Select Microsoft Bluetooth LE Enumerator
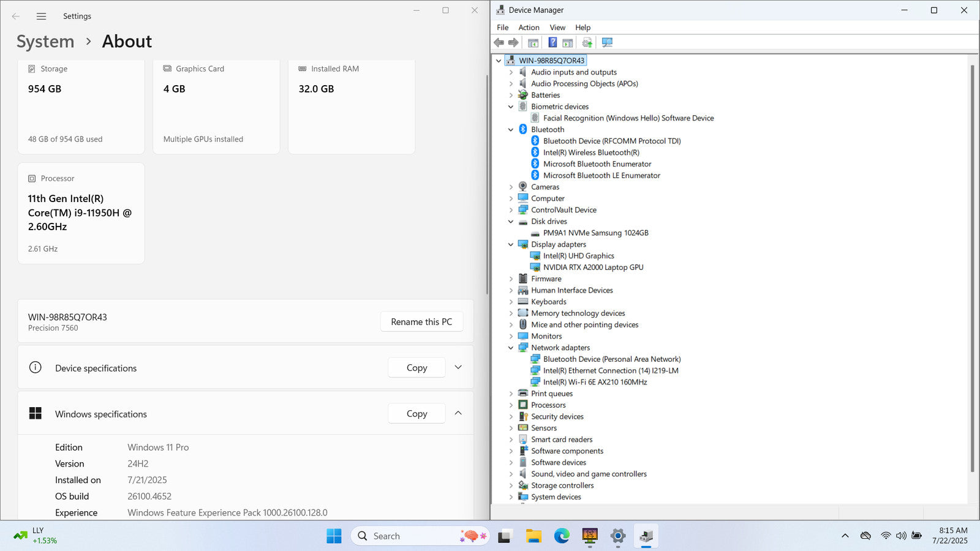Screen dimensions: 980x551 [601, 175]
